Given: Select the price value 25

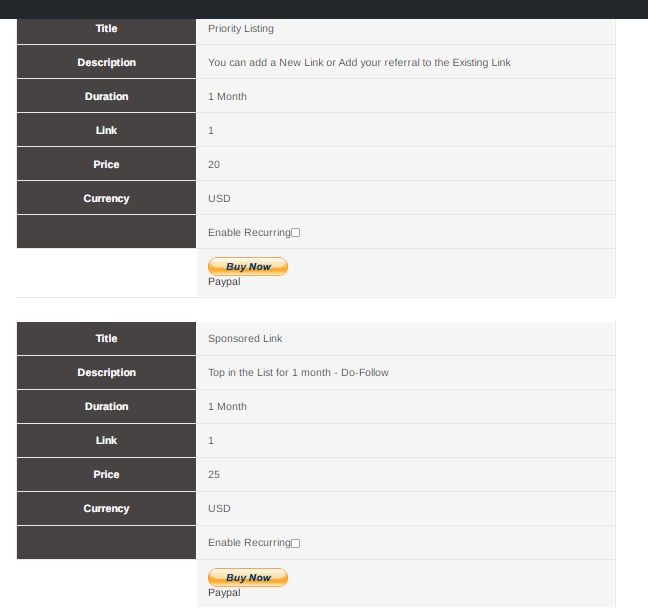Looking at the screenshot, I should tap(214, 474).
